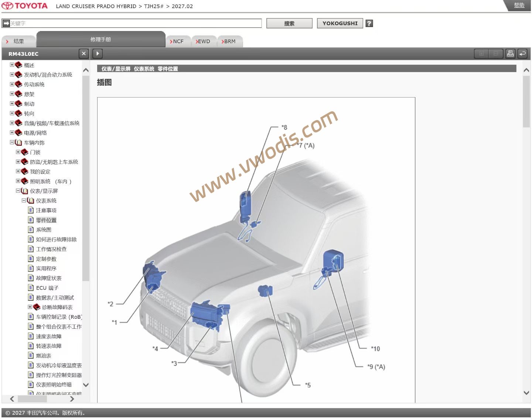
Task: Open the 零件位置 page in tree
Action: (x=46, y=220)
